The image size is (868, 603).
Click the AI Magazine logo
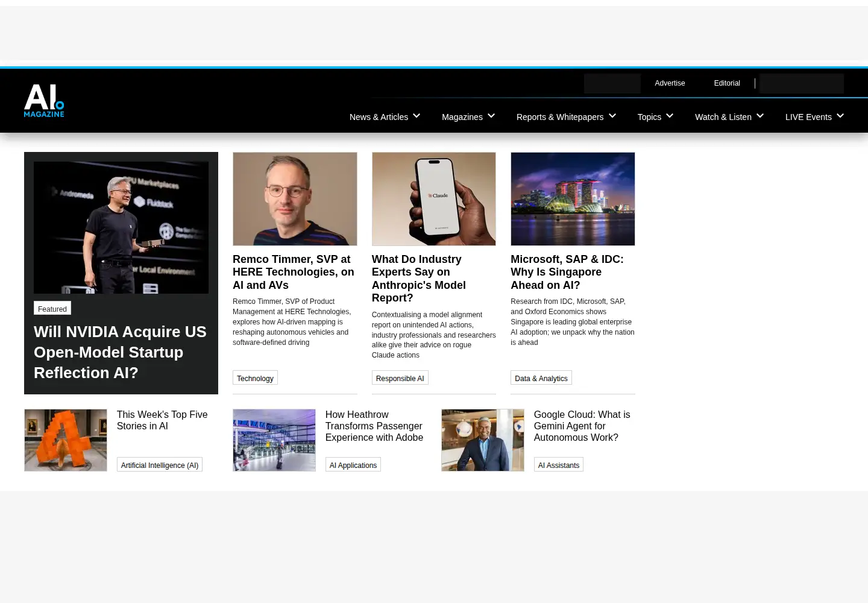point(44,101)
